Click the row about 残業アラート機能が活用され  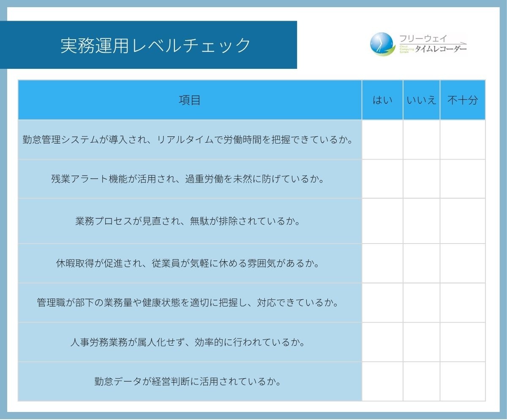pyautogui.click(x=190, y=179)
